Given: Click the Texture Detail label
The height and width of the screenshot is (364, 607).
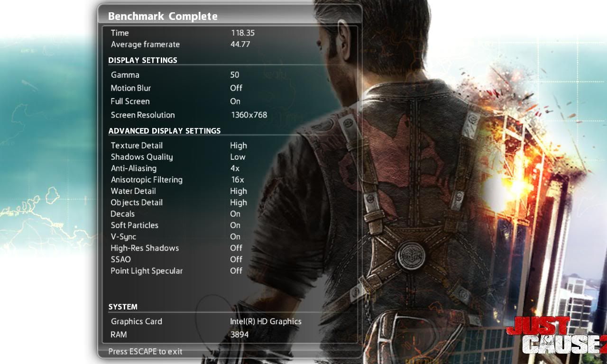Looking at the screenshot, I should tap(137, 146).
